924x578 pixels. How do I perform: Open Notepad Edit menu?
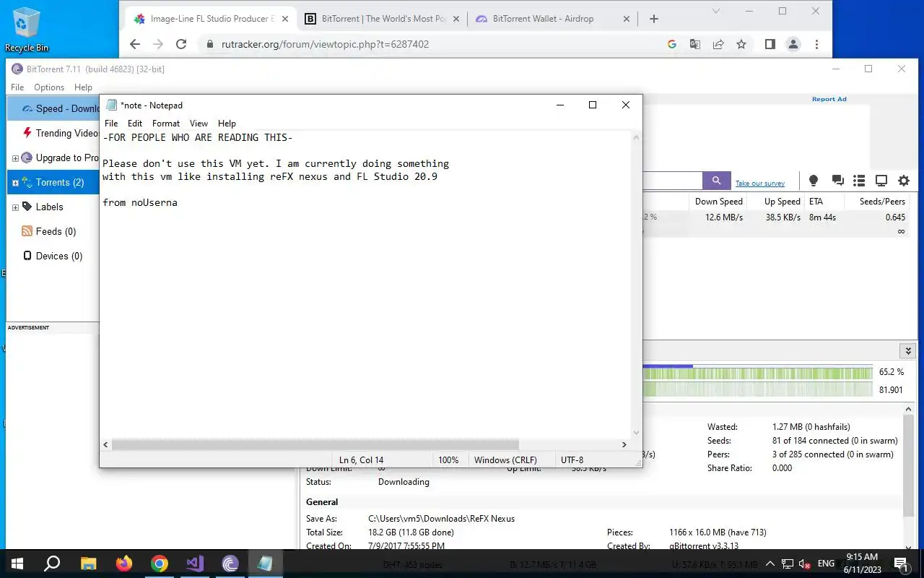(x=135, y=124)
